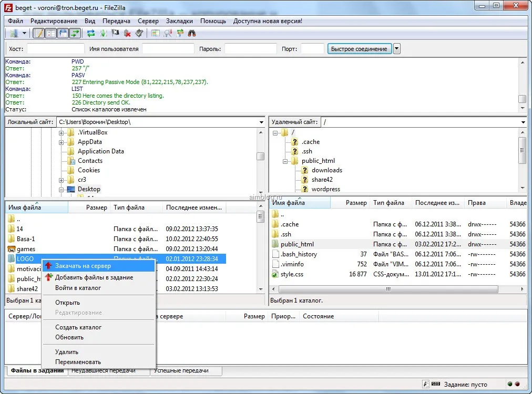Viewport: 532px width, 394px height.
Task: Choose Обновить in context menu
Action: tap(98, 337)
